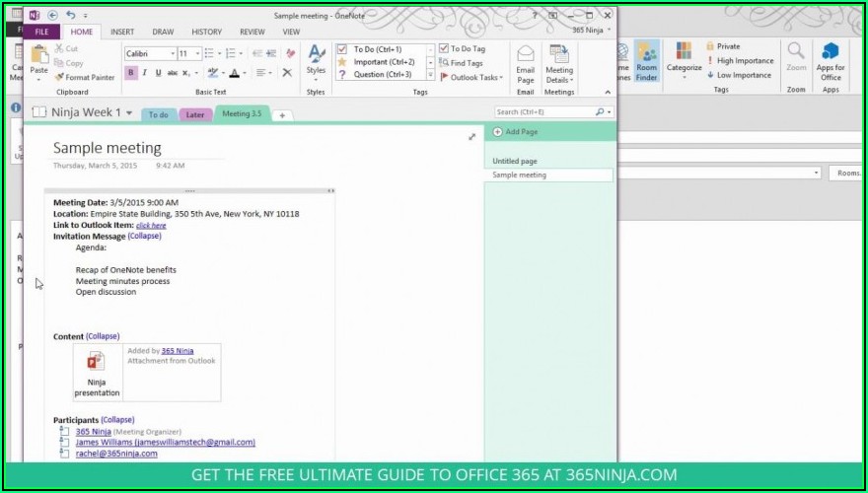
Task: Apply bold formatting with the B button
Action: pyautogui.click(x=130, y=72)
